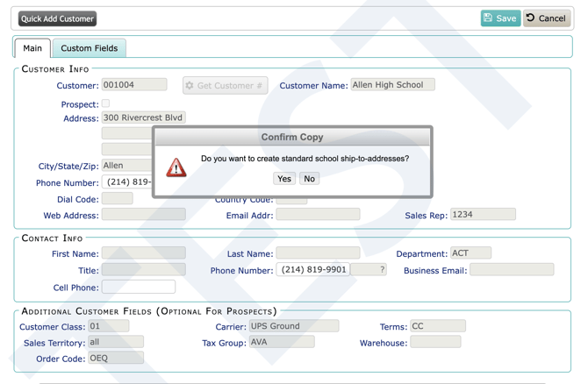Image resolution: width=588 pixels, height=384 pixels.
Task: Click the Dial Code field
Action: (x=118, y=198)
